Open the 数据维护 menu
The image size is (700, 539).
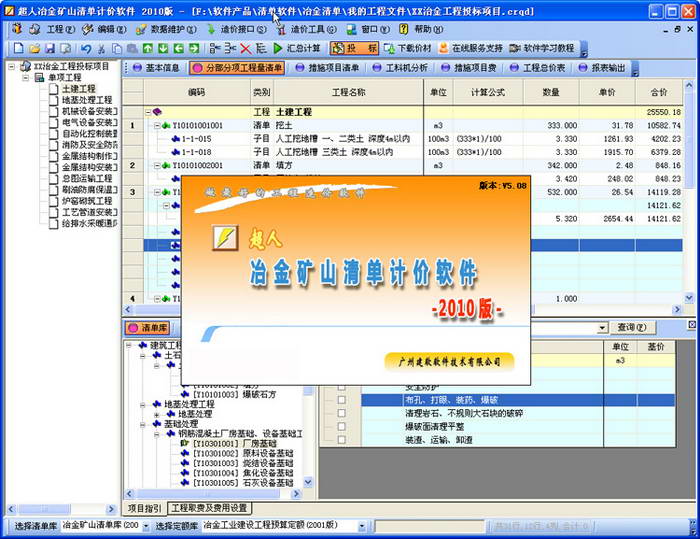(x=173, y=29)
